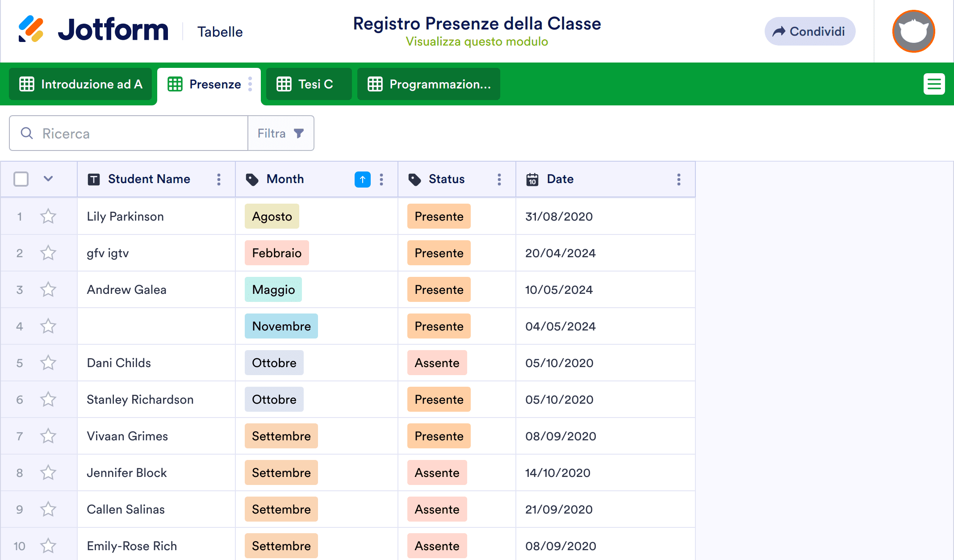Click the Condividi button
The width and height of the screenshot is (954, 560).
pos(810,31)
